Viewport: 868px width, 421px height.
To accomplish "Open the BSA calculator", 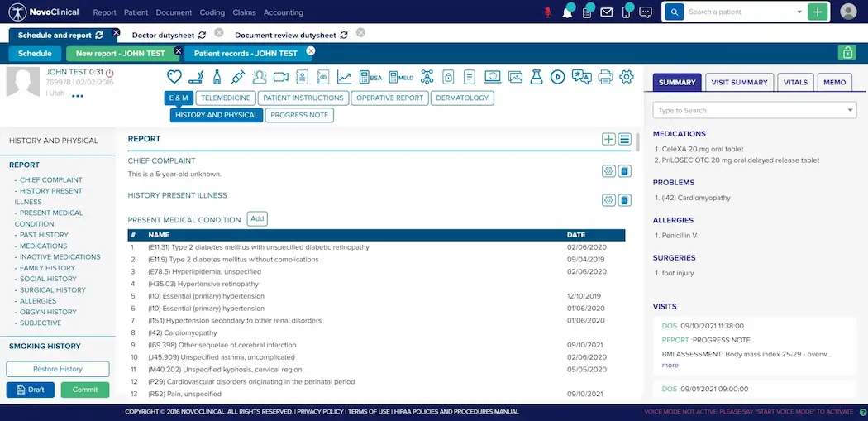I will pos(370,77).
